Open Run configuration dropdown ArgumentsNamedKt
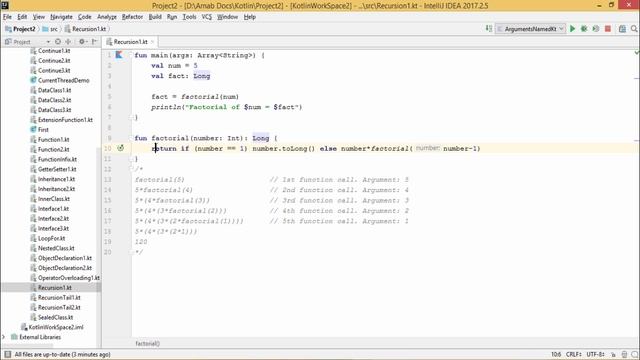Image resolution: width=640 pixels, height=360 pixels. [x=531, y=29]
